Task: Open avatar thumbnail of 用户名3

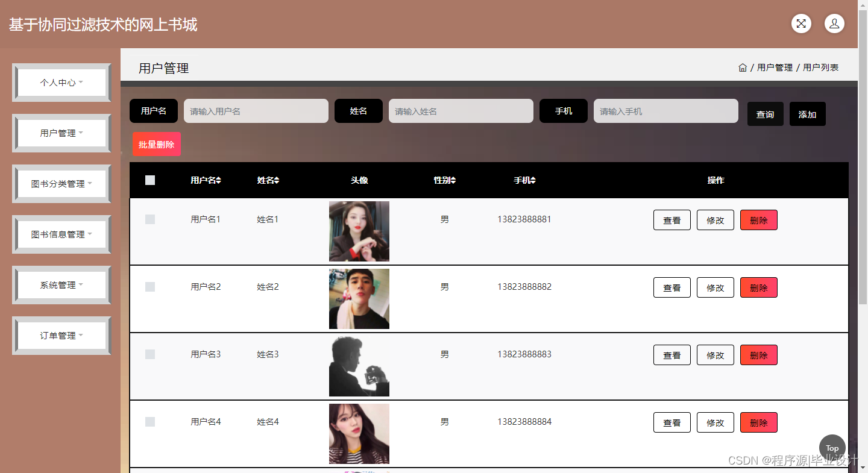Action: [x=359, y=366]
